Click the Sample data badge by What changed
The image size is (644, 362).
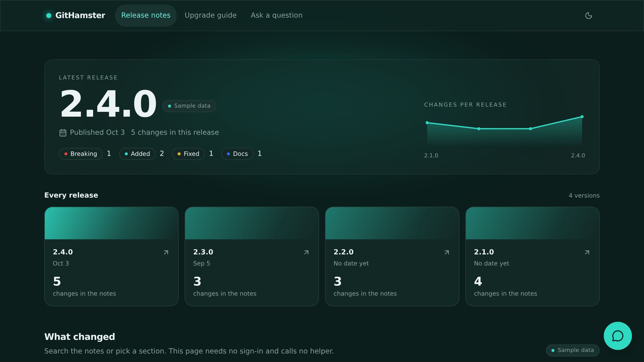[573, 350]
